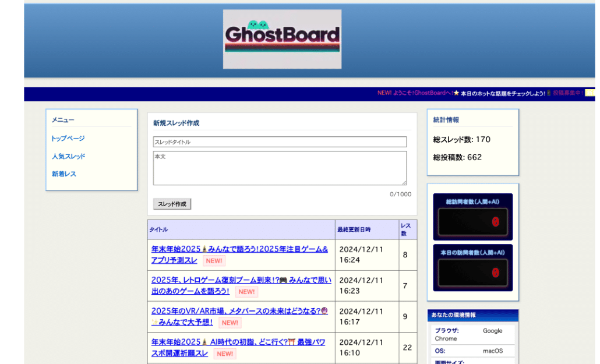Click the NEW! badge on the AI時代の初詣 thread
Screen dimensions: 600x364
tap(225, 354)
